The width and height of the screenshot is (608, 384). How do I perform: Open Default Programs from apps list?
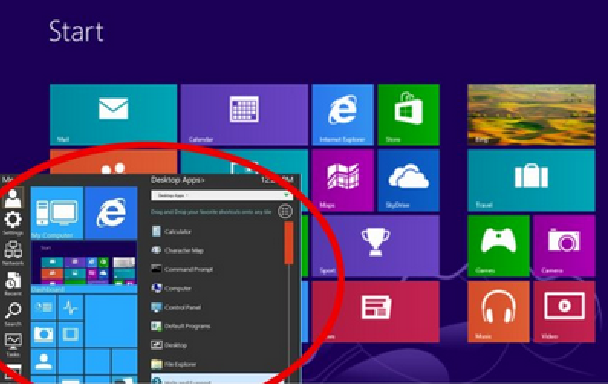pos(180,326)
